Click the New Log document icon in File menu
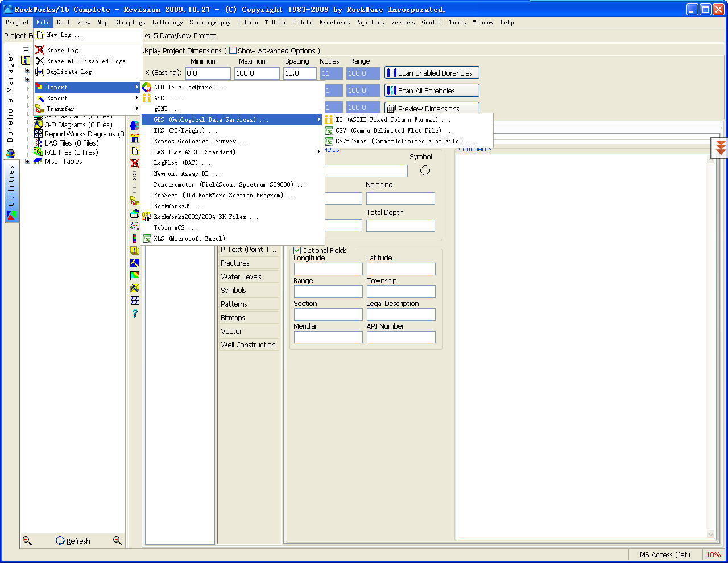The image size is (728, 563). [x=40, y=35]
